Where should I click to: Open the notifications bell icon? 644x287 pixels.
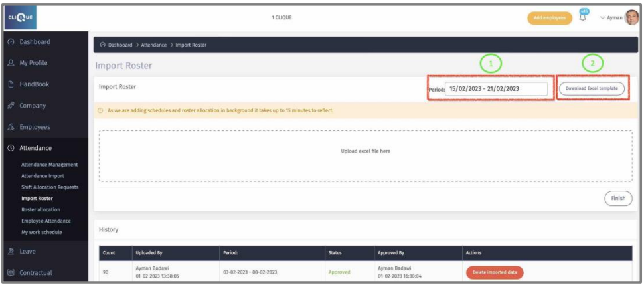(582, 18)
